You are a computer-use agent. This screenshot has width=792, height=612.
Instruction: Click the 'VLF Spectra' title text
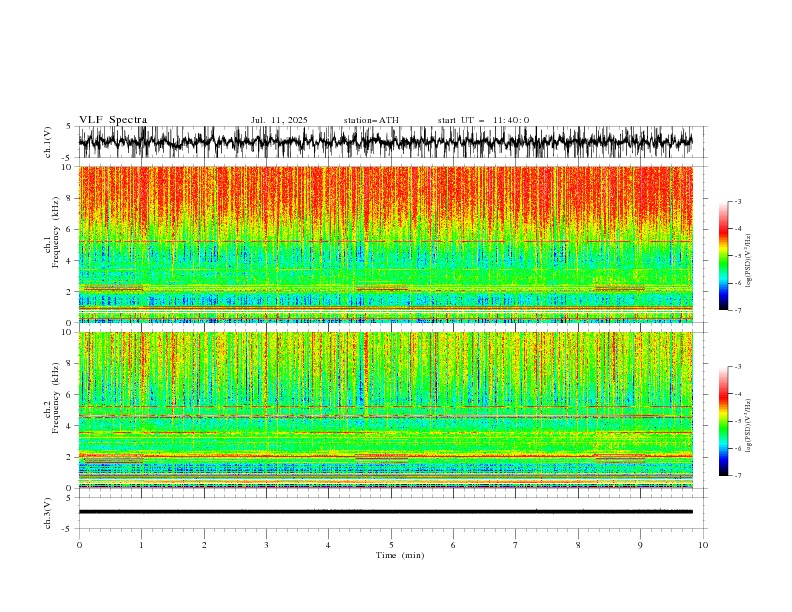(113, 120)
